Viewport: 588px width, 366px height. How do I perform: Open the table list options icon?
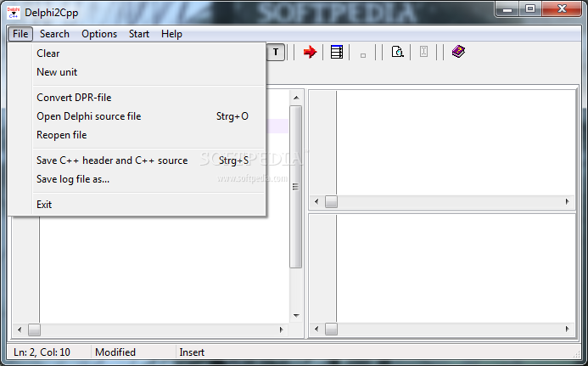coord(336,52)
